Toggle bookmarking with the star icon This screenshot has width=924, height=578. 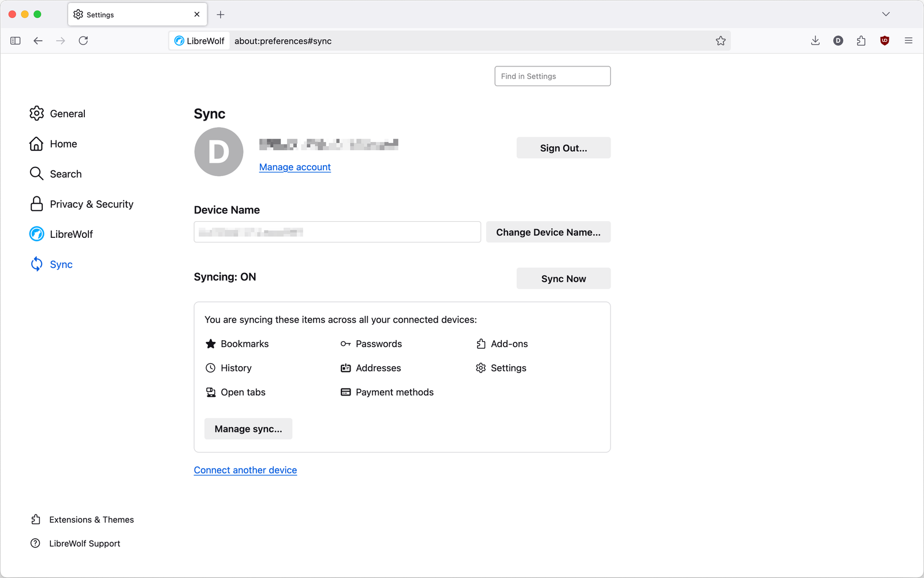721,40
